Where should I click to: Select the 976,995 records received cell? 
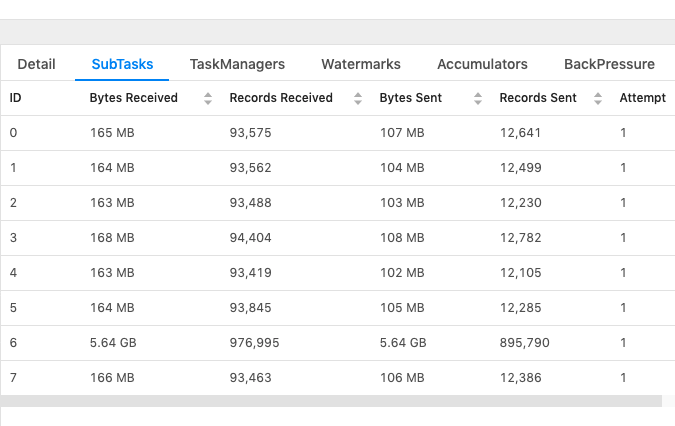pos(254,342)
